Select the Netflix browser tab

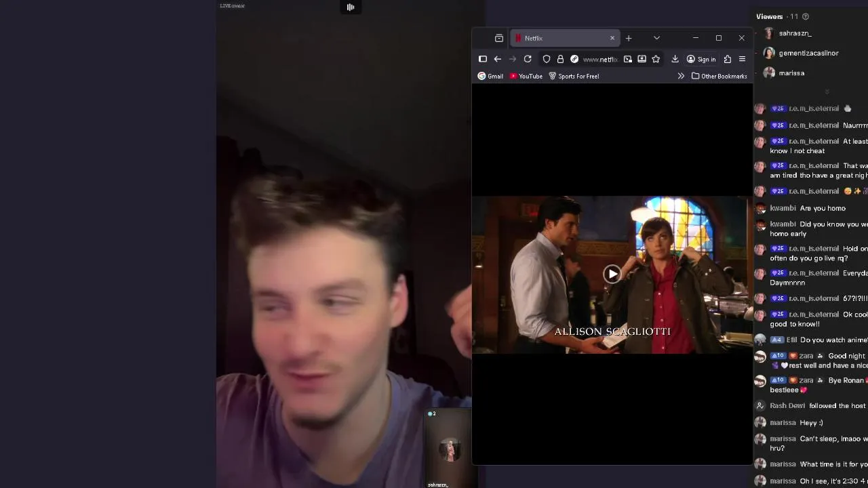pos(564,38)
